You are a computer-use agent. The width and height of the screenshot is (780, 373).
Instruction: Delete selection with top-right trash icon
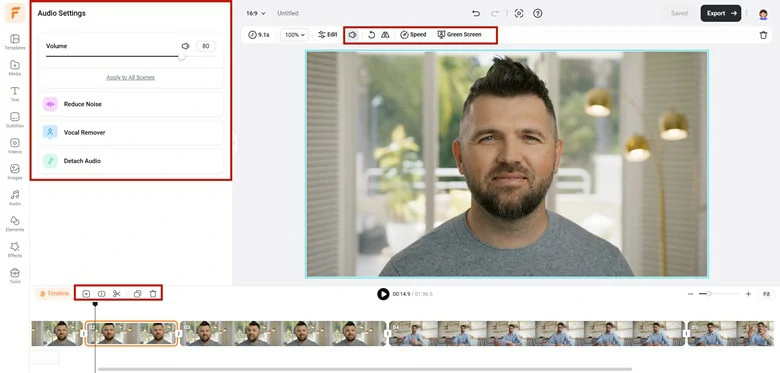(763, 35)
